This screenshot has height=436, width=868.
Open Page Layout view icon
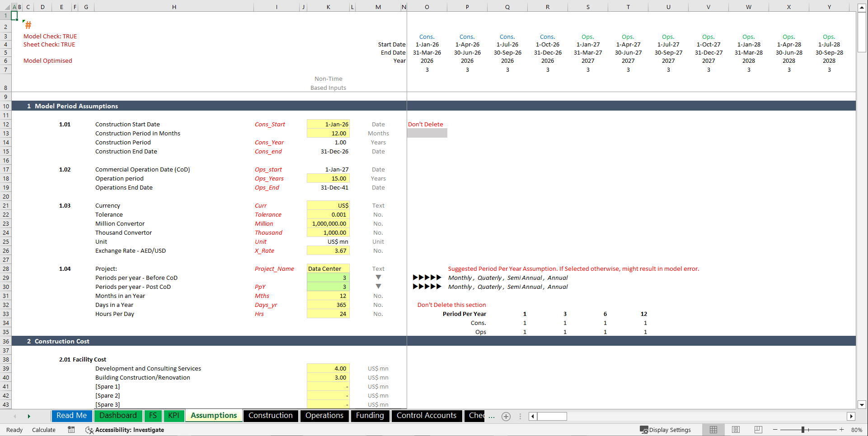(736, 430)
